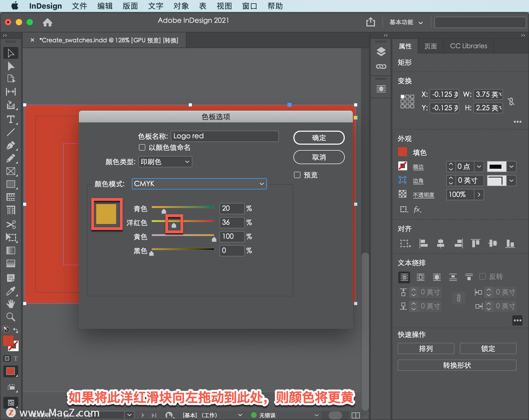The width and height of the screenshot is (529, 420).
Task: Confirm with the 确定 button
Action: pos(319,138)
